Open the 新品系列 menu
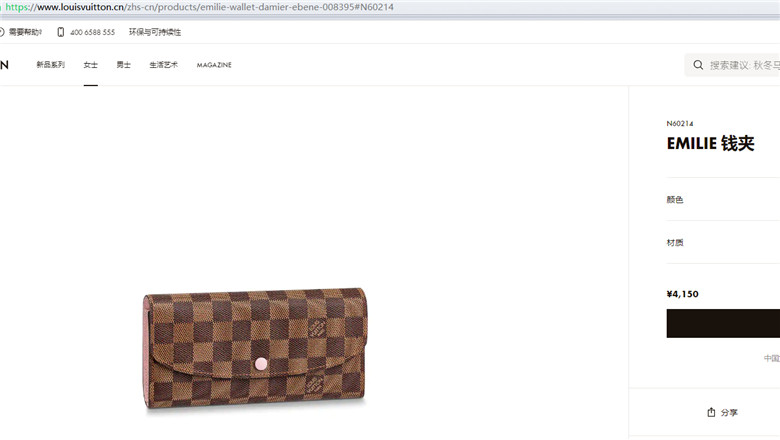 click(x=51, y=65)
